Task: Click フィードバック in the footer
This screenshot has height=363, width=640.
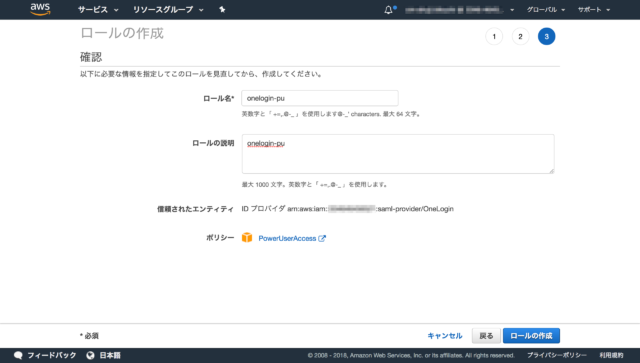Action: (x=51, y=355)
